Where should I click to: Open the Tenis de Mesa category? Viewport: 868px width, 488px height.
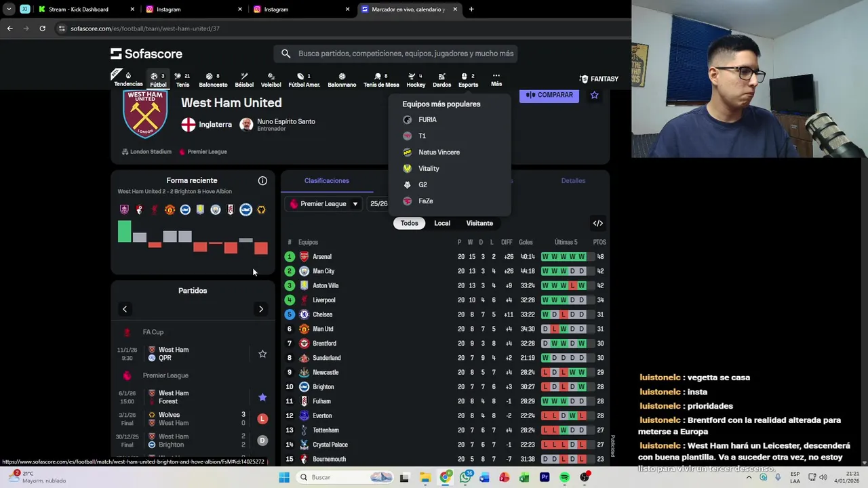point(381,80)
